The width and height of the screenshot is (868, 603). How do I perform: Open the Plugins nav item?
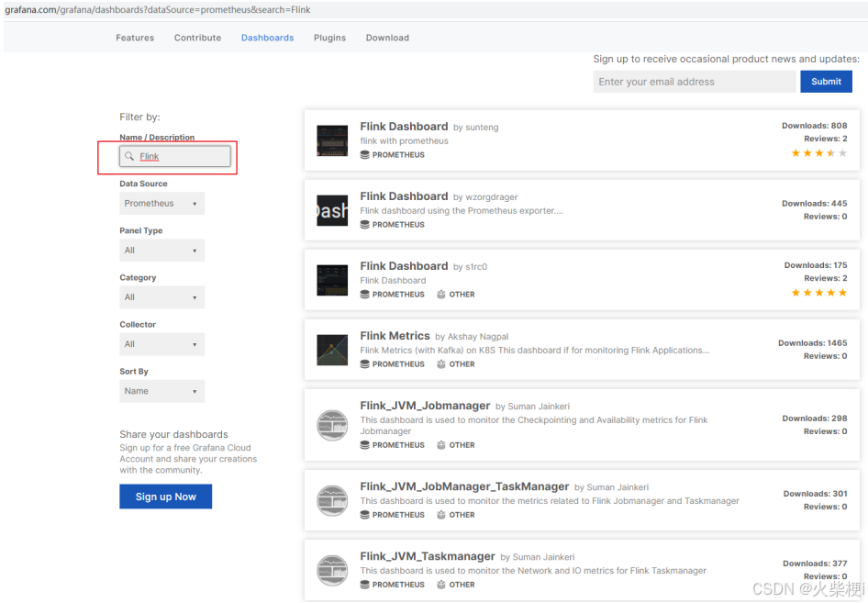[x=330, y=38]
